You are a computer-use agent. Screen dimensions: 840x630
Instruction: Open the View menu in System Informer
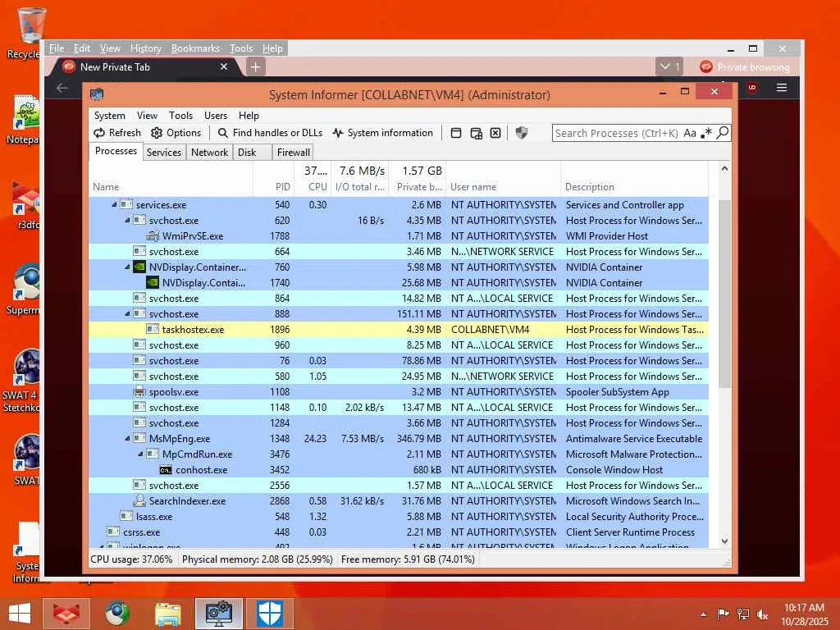(x=147, y=115)
